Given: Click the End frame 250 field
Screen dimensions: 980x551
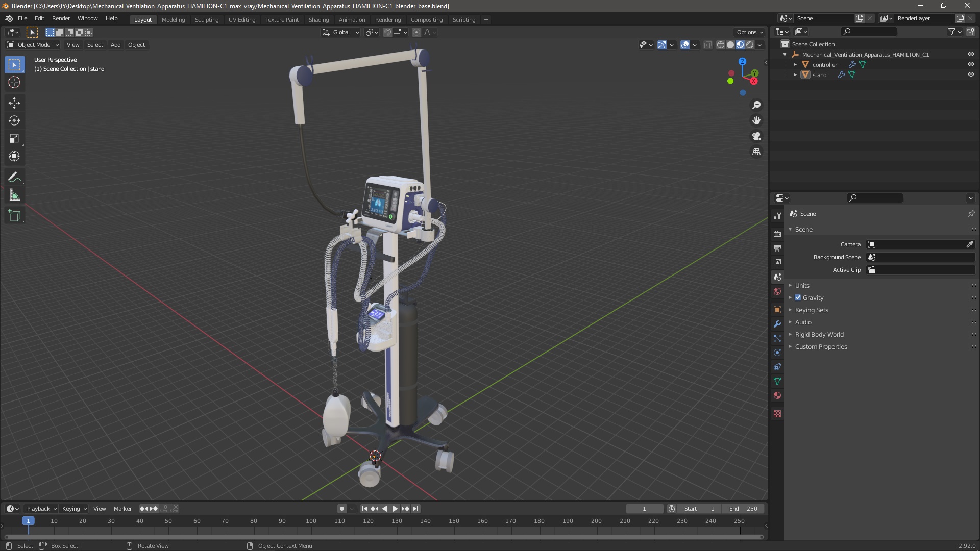Looking at the screenshot, I should coord(744,509).
